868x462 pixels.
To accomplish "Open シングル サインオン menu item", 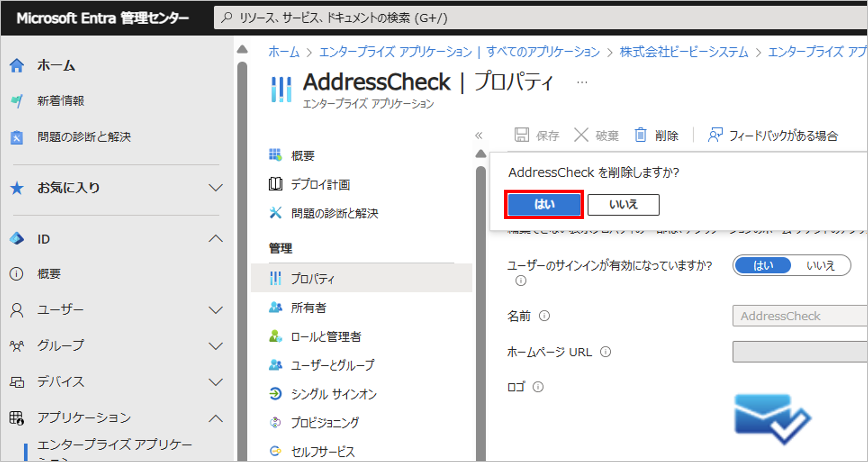I will [334, 394].
